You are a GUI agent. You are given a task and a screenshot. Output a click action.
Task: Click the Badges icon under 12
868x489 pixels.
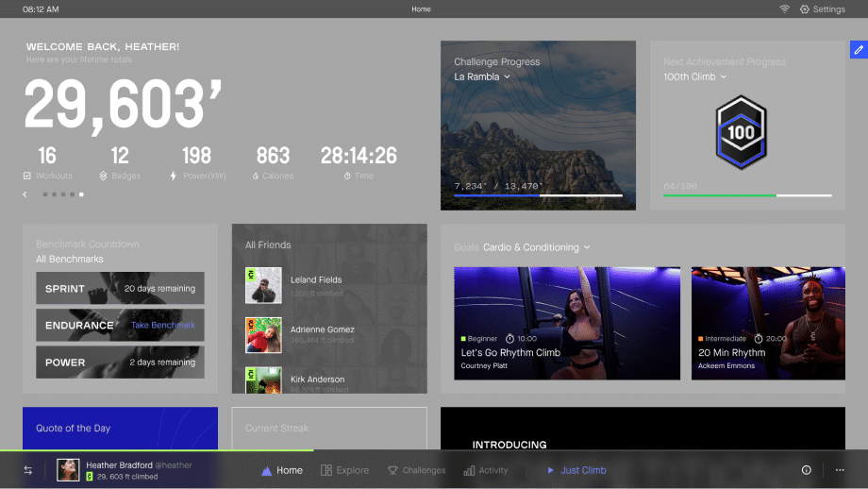pyautogui.click(x=103, y=176)
